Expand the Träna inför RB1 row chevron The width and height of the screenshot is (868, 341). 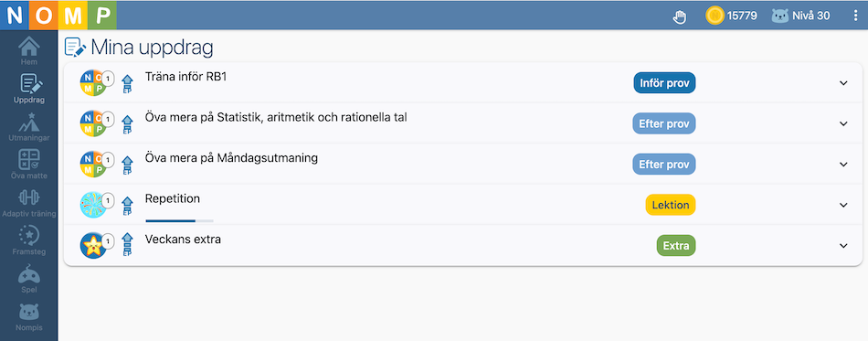point(843,83)
